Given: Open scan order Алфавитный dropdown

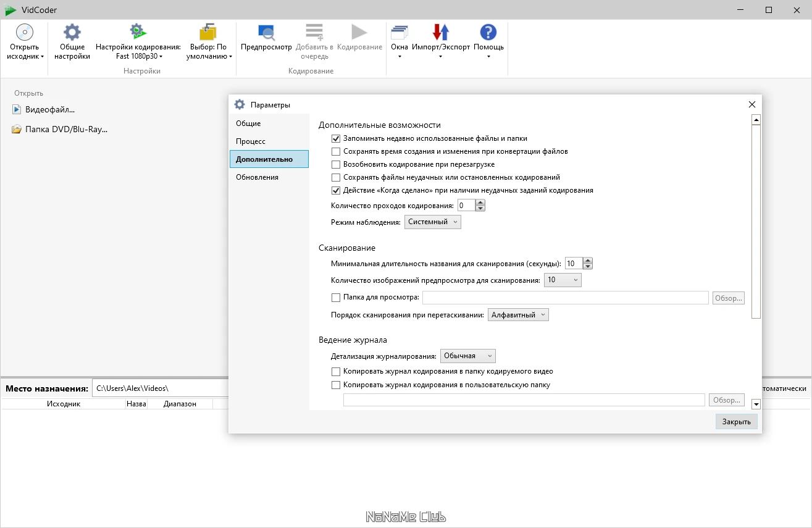Looking at the screenshot, I should (518, 315).
